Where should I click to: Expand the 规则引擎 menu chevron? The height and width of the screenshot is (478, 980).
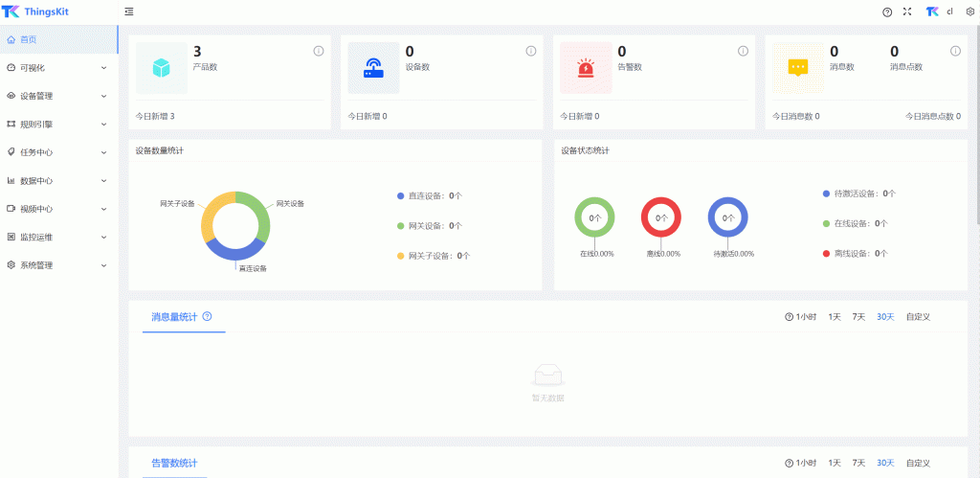click(x=104, y=124)
